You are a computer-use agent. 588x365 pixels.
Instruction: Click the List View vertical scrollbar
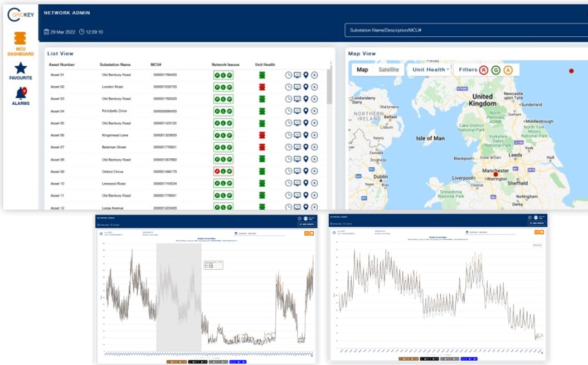point(329,86)
